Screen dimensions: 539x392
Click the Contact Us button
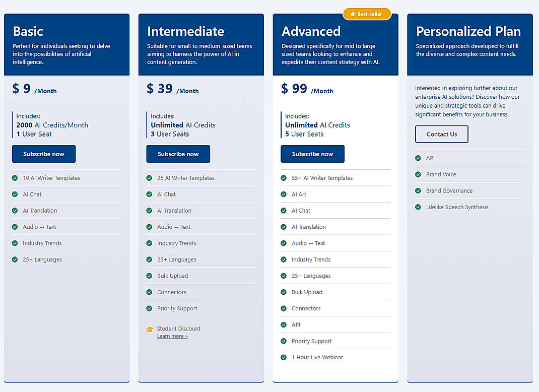coord(441,134)
